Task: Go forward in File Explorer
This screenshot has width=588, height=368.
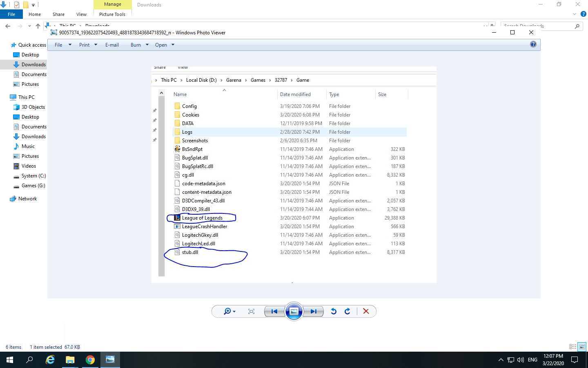Action: (20, 26)
